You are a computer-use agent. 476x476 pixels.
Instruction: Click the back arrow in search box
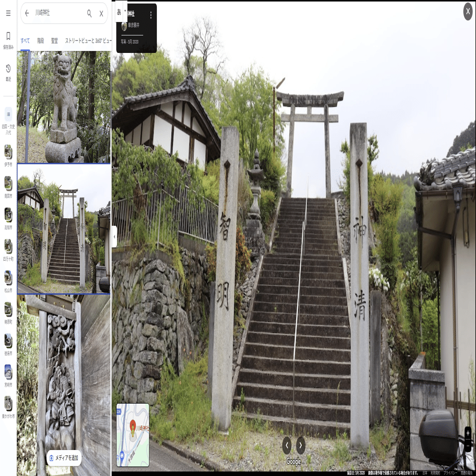click(27, 13)
